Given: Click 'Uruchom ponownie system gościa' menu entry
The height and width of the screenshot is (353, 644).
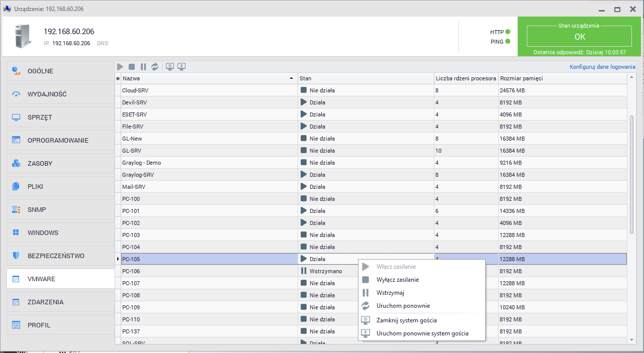Looking at the screenshot, I should 422,333.
